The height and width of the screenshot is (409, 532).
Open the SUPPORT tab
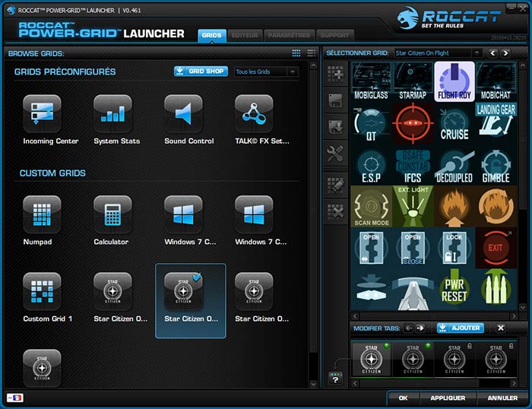click(334, 35)
